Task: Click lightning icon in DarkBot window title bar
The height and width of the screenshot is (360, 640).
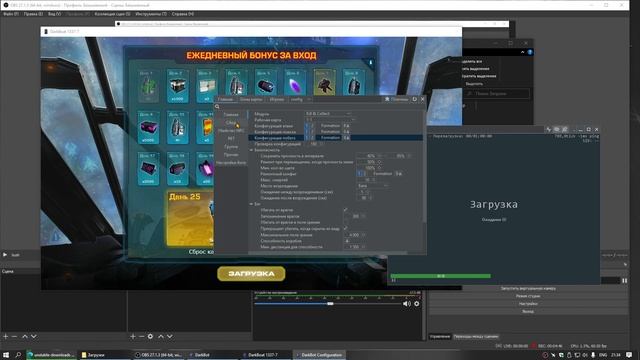Action: [x=549, y=129]
